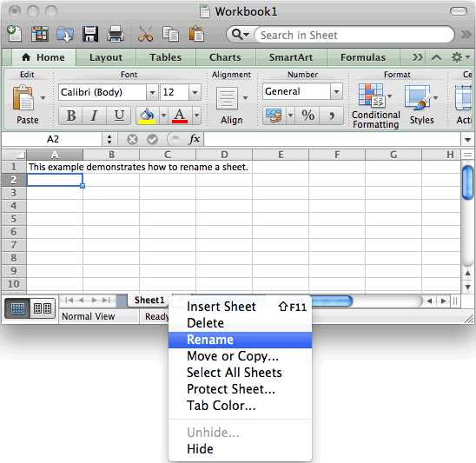Click the Conditional Formatting icon
Viewport: 476px width, 463px height.
point(372,96)
